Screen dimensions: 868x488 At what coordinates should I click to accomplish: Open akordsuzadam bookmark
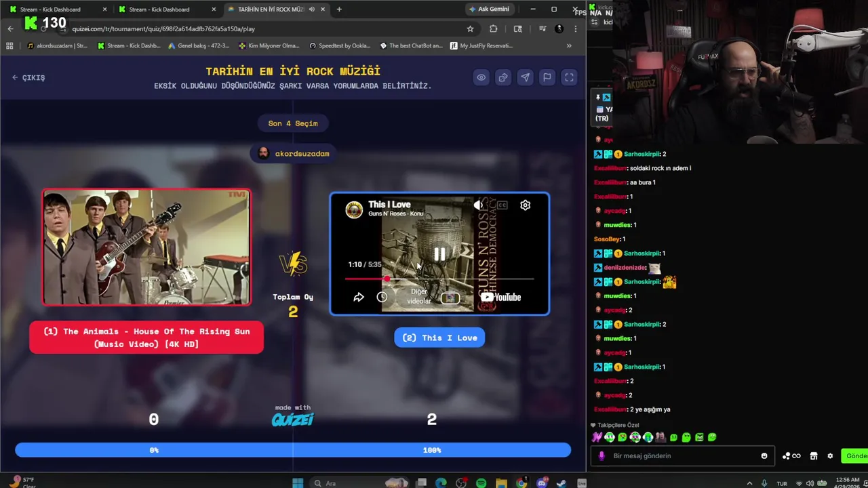pos(58,45)
